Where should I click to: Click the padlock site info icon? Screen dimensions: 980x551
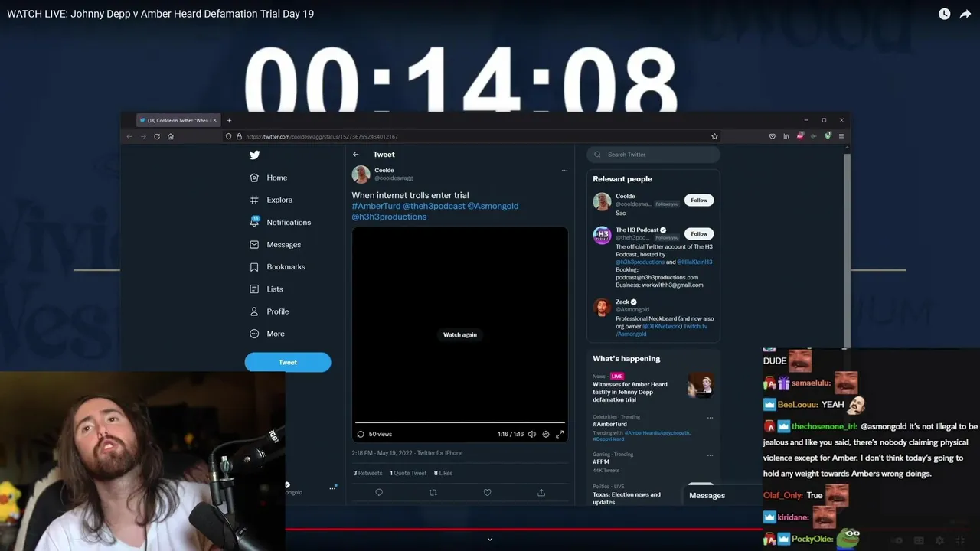coord(239,136)
